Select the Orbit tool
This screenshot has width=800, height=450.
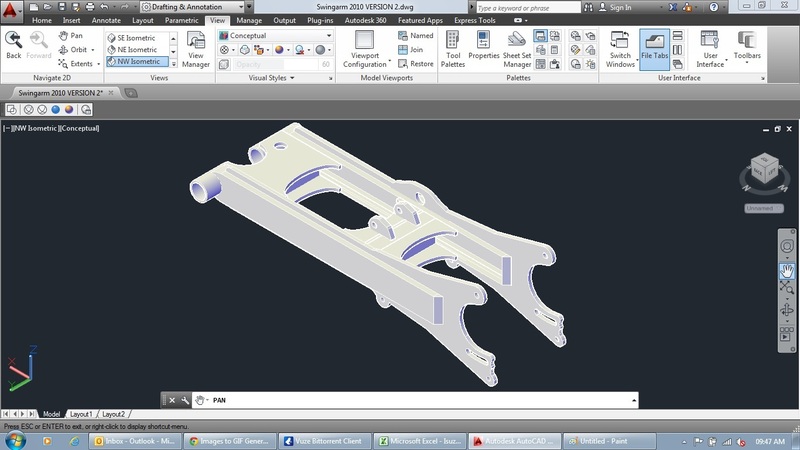(73, 49)
